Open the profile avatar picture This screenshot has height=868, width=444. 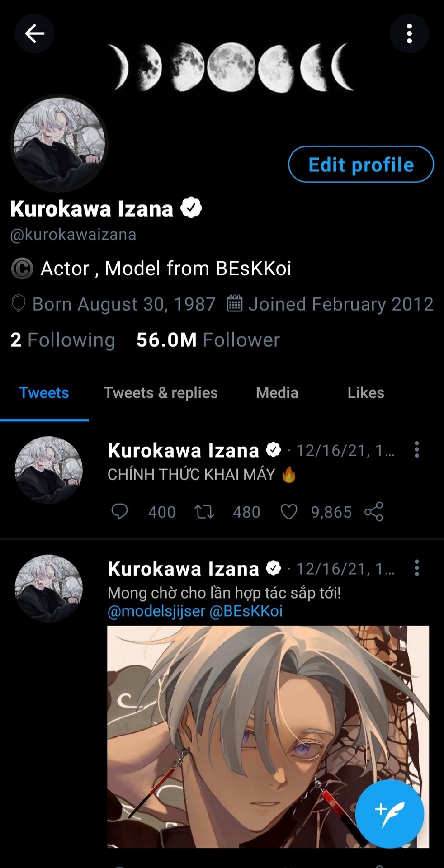click(59, 143)
